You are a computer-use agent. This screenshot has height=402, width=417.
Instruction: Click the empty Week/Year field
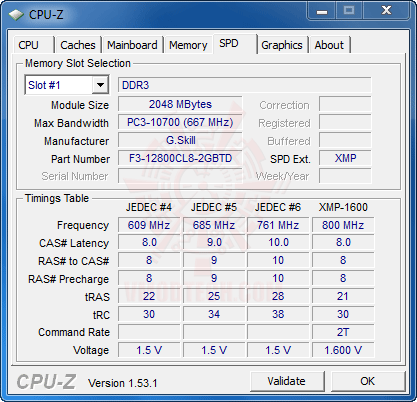(x=345, y=176)
